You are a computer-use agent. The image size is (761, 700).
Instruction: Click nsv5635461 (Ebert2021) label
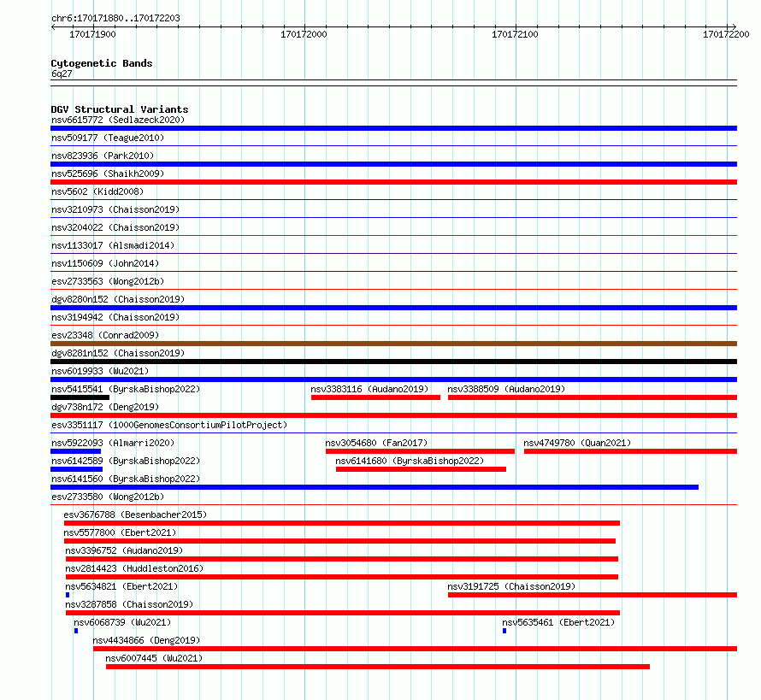pos(558,622)
